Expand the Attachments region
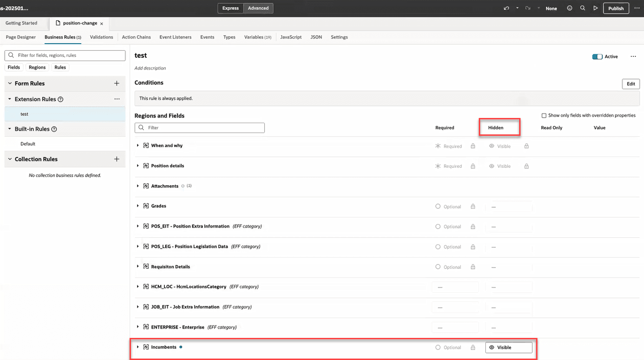This screenshot has height=360, width=644. (x=138, y=186)
